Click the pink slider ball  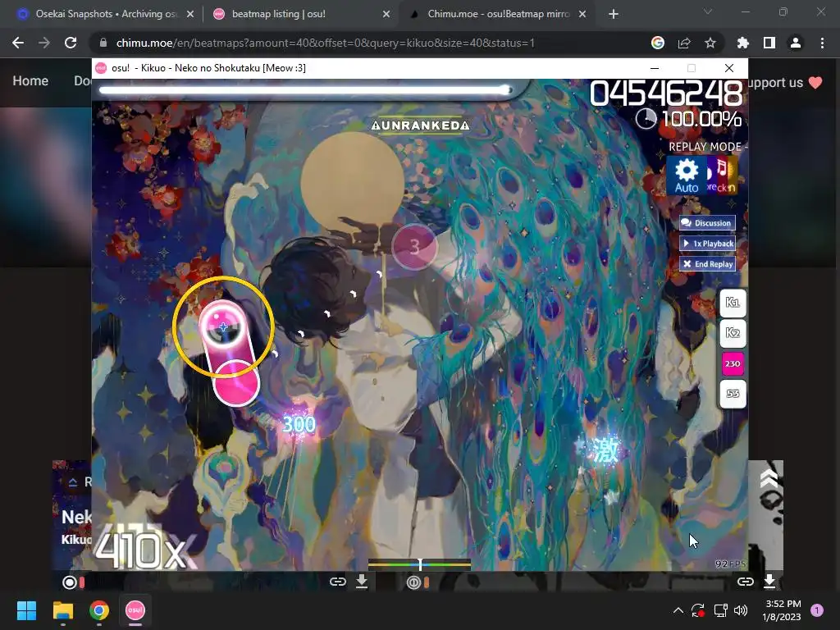223,326
